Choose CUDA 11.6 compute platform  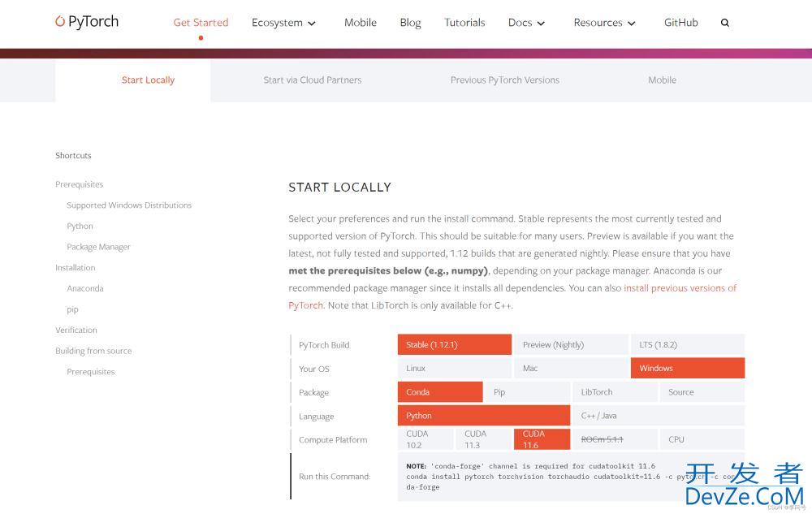point(542,439)
